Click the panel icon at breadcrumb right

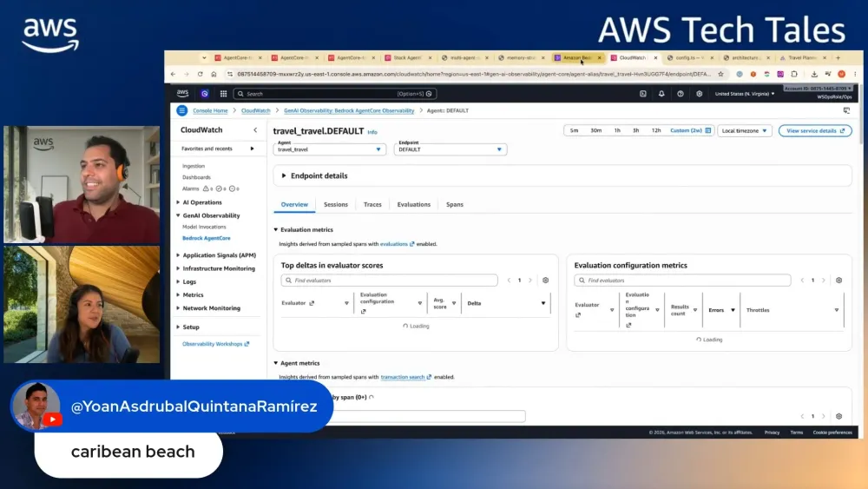click(x=846, y=110)
